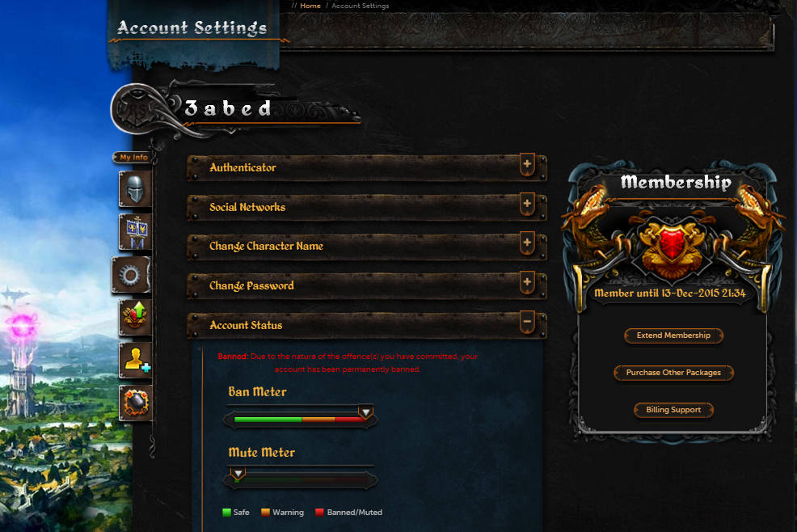The image size is (797, 532).
Task: Collapse Account Status with minus button
Action: 527,322
